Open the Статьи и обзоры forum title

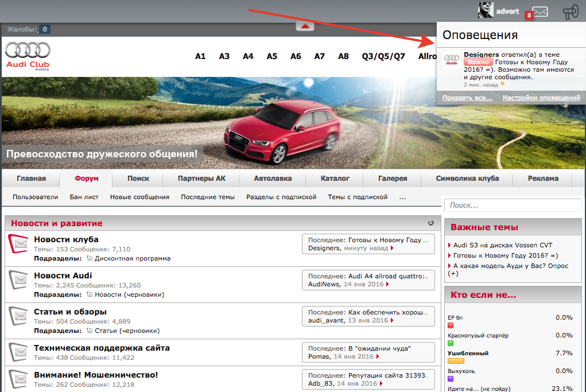pyautogui.click(x=70, y=312)
